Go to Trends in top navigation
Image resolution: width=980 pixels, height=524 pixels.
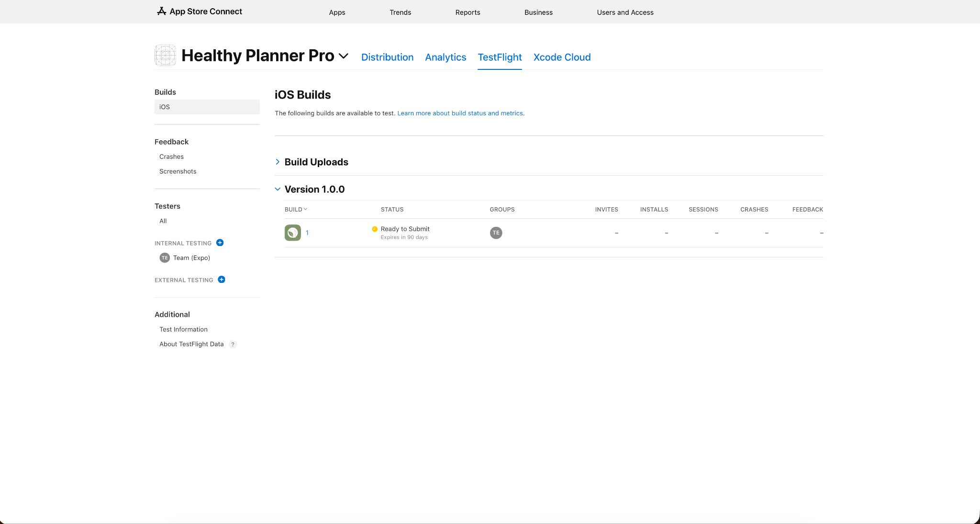point(400,12)
